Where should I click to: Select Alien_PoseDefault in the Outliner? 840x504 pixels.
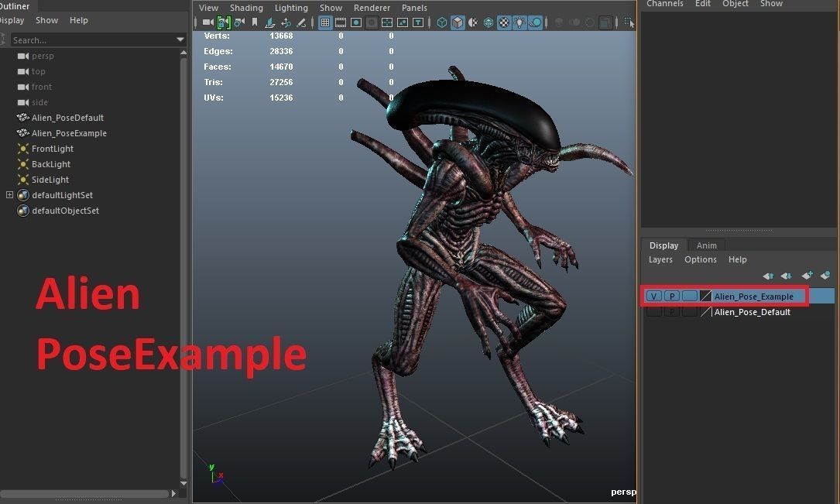pyautogui.click(x=67, y=118)
